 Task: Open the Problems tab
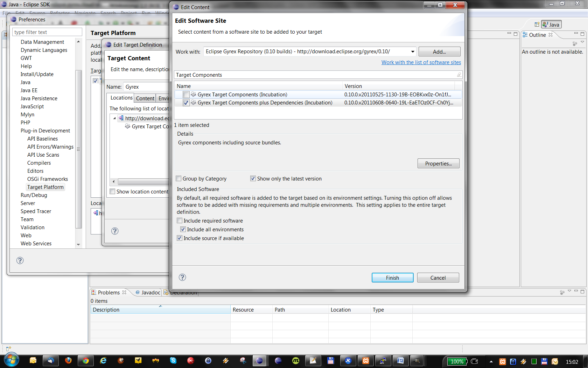coord(108,292)
